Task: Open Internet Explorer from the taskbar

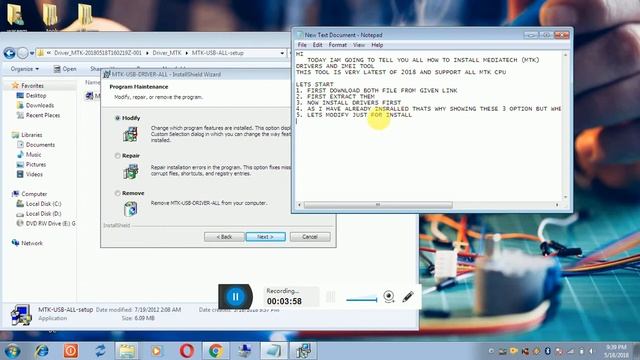Action: coord(42,351)
